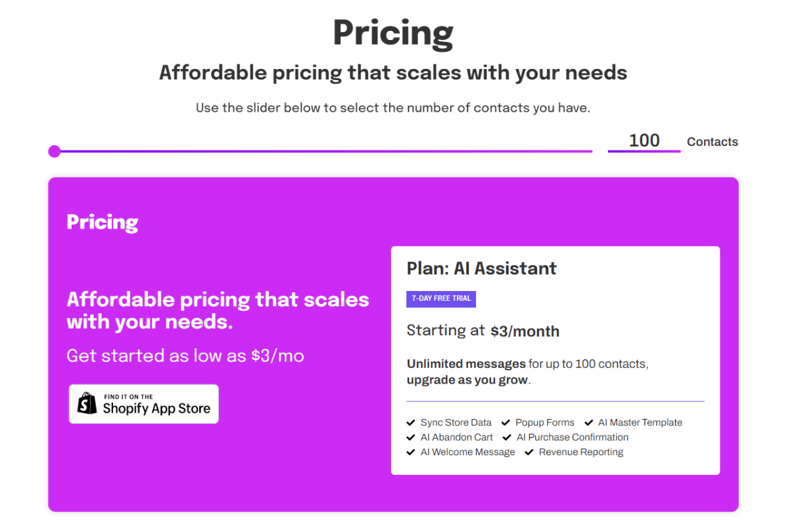Click the checkmark beside AI Welcome Message
Viewport: 802px width, 532px height.
tap(411, 452)
